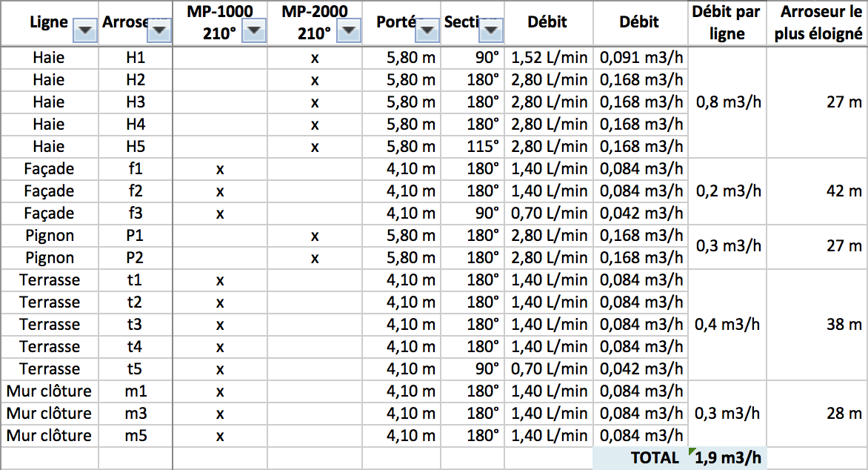This screenshot has height=470, width=868.
Task: Click the 1,52 L/min flow cell
Action: tap(549, 58)
